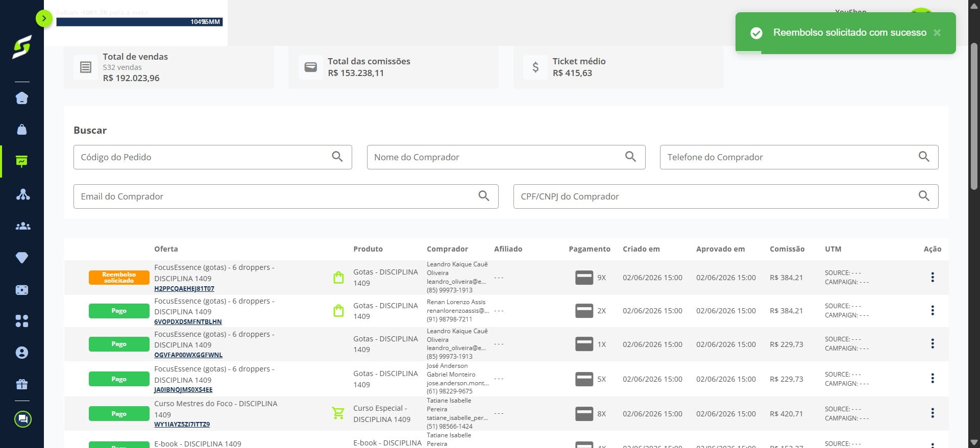Click the Reembolso solicitado status badge

click(119, 278)
